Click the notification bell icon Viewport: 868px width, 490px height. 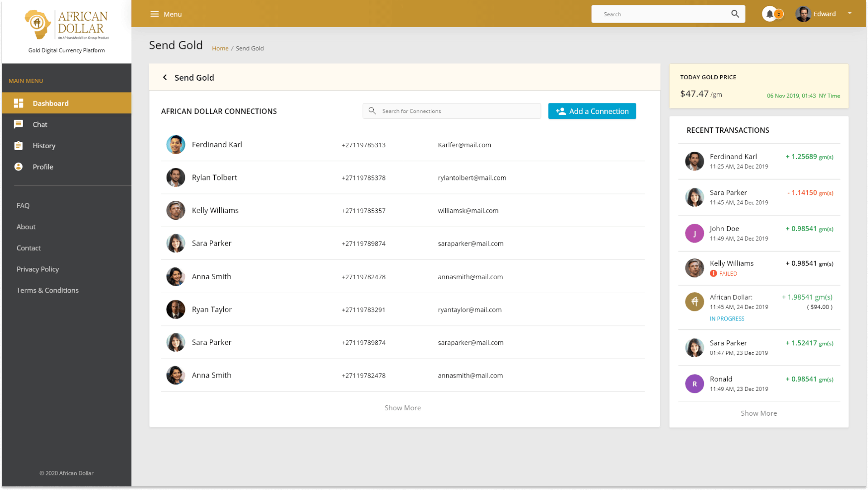tap(769, 14)
